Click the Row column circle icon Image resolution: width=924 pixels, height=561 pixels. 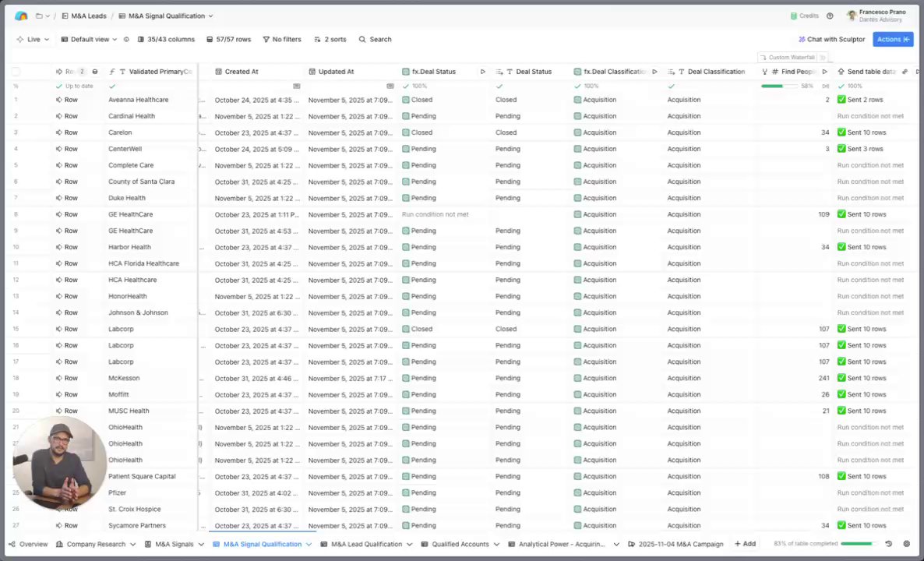(95, 72)
